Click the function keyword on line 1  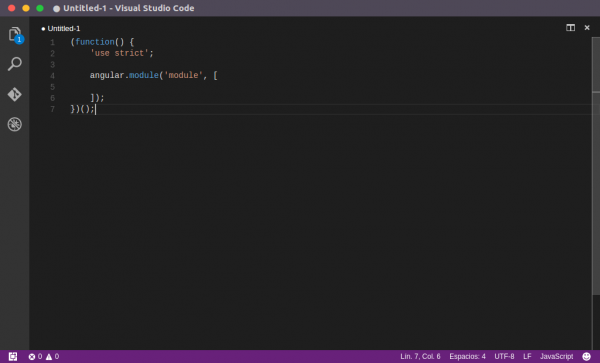95,42
